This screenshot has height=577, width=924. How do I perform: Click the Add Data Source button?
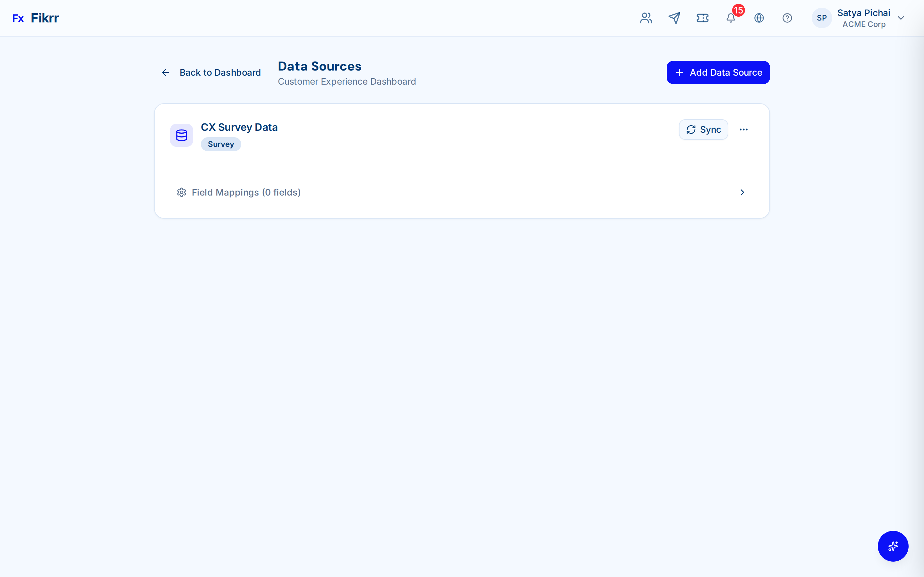pos(718,72)
